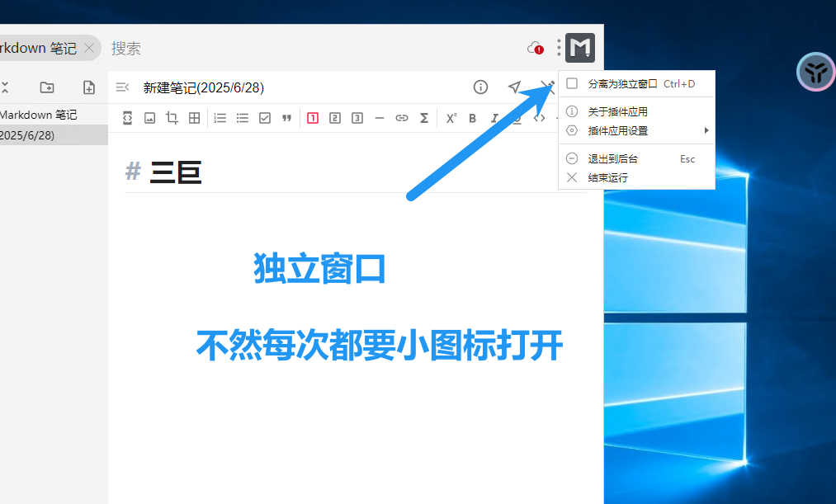
Task: Click the insert image icon in toolbar
Action: 149,118
